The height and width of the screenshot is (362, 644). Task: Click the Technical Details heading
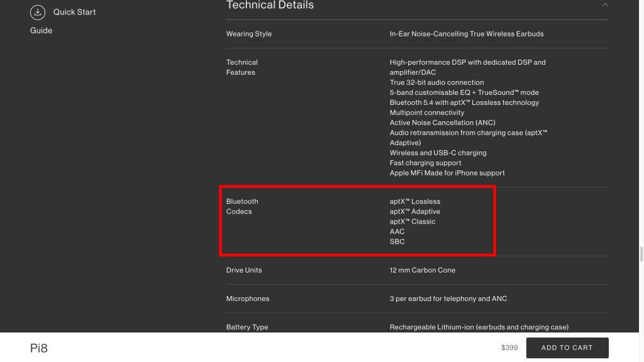270,5
